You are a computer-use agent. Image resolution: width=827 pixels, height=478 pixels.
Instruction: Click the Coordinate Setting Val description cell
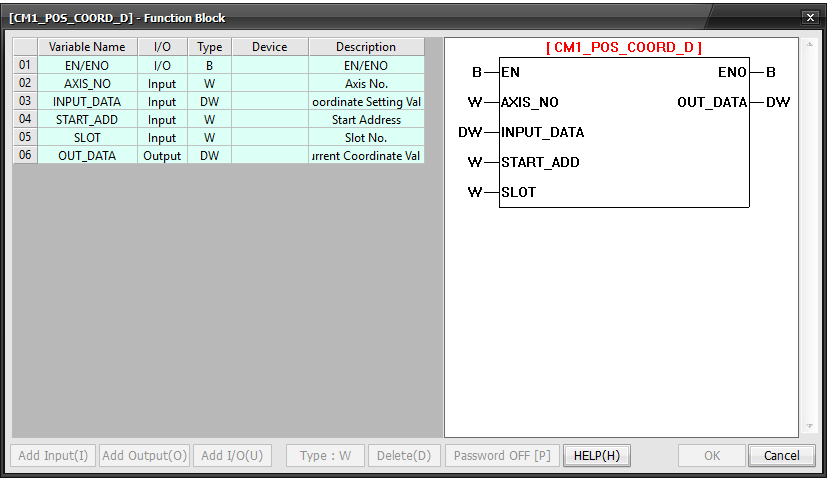pyautogui.click(x=366, y=101)
